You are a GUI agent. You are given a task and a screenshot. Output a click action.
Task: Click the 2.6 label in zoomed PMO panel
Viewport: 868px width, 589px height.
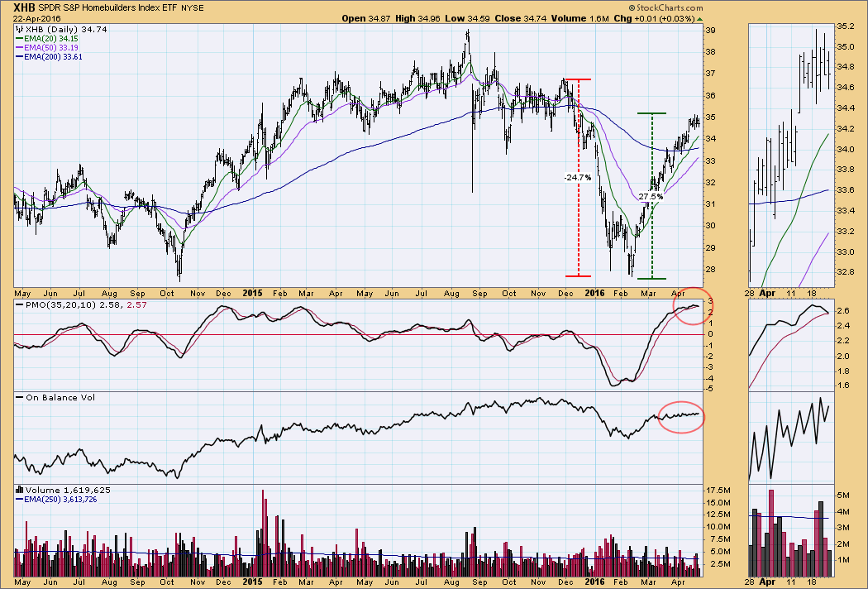(842, 311)
